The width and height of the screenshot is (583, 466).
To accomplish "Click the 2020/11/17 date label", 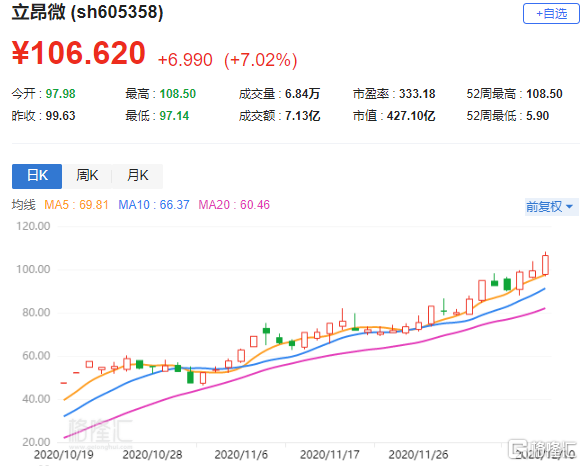I will coord(330,454).
